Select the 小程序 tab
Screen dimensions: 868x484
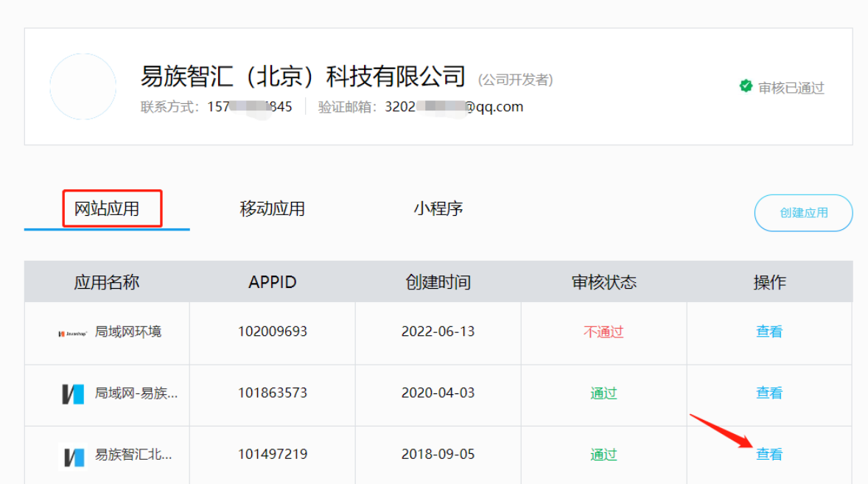pos(438,209)
